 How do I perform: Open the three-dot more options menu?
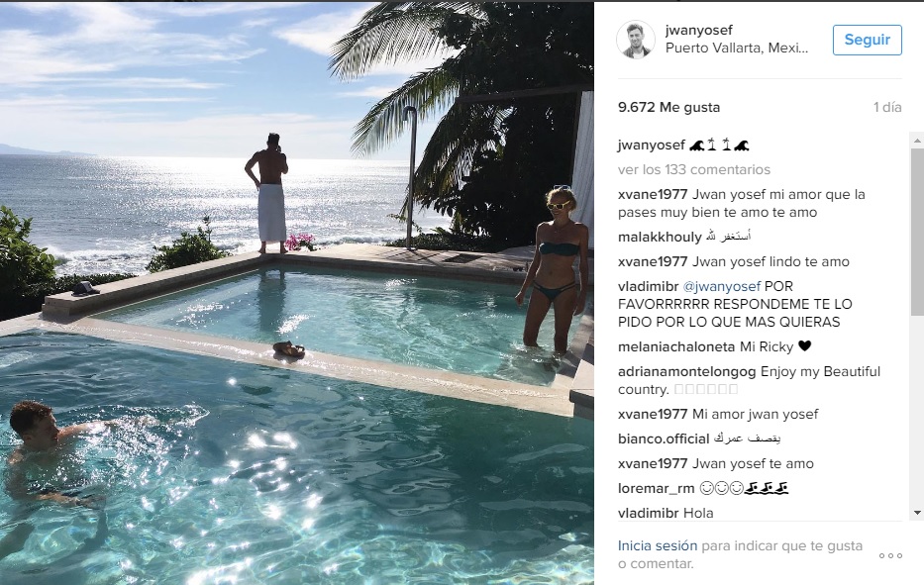pos(890,555)
